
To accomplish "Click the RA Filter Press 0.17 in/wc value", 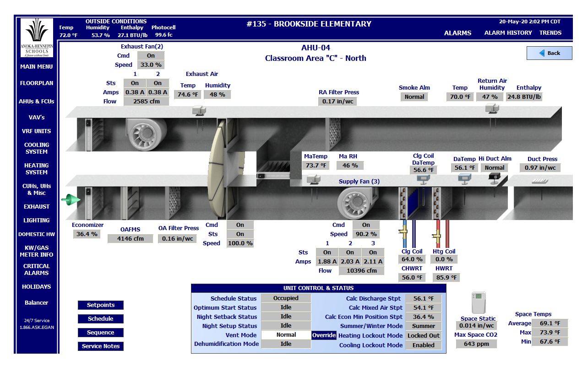I will point(338,102).
